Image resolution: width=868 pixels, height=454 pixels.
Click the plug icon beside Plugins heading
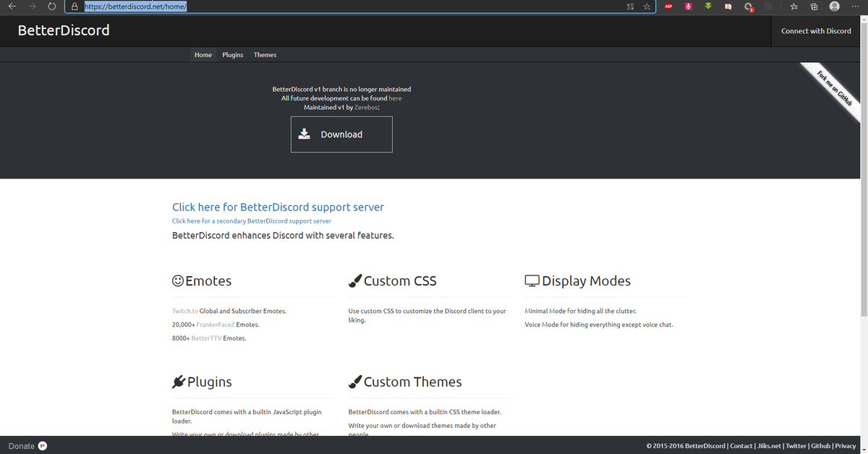[179, 382]
